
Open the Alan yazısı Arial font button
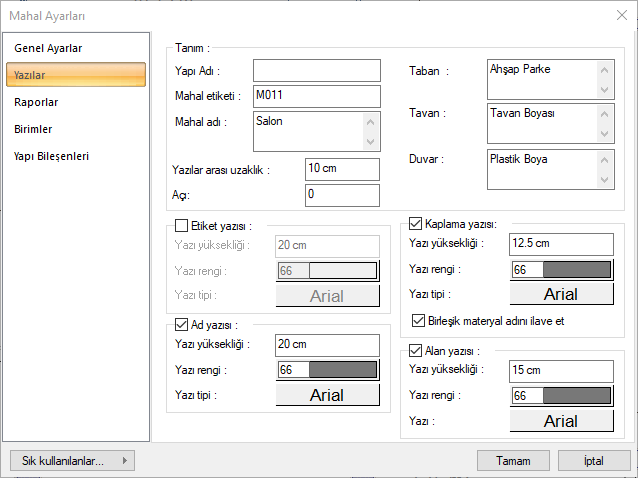[x=560, y=421]
